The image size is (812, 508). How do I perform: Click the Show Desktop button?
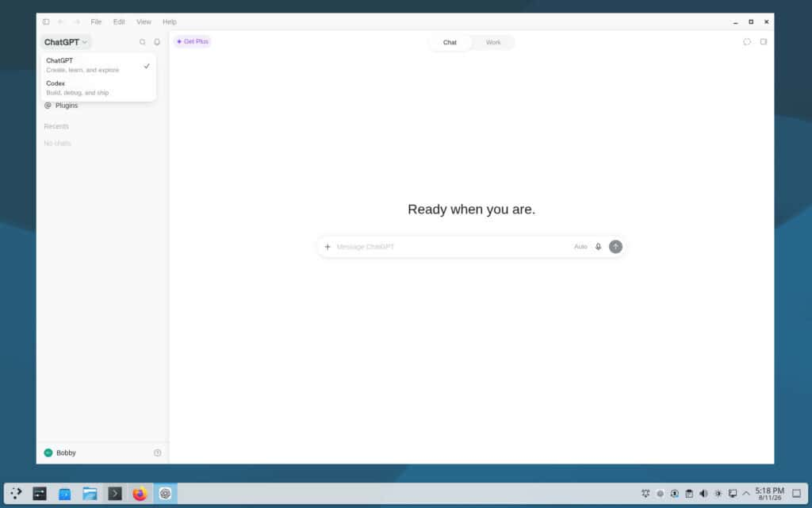coord(796,494)
